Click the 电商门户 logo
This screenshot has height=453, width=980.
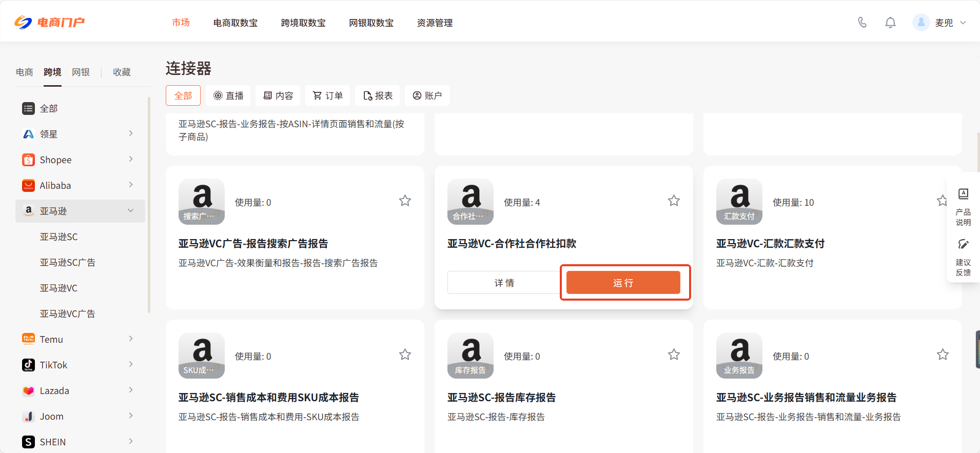(x=49, y=23)
